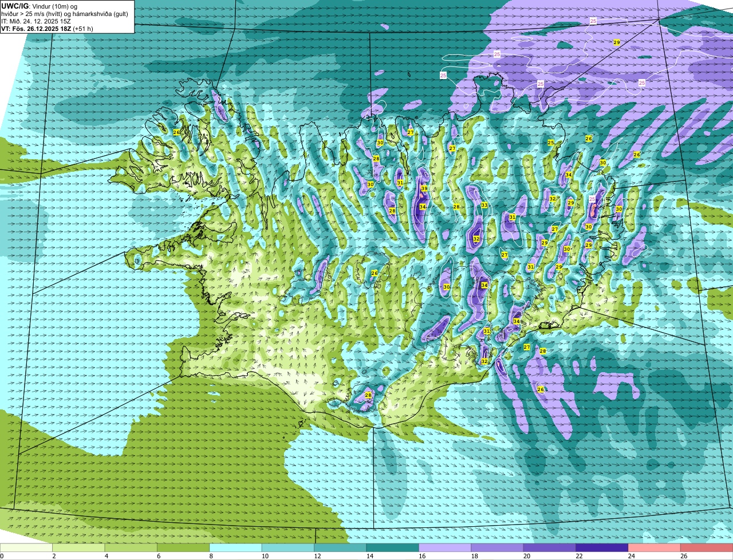This screenshot has width=733, height=560.
Task: Click the 6–8 m/s olive green legend swatch
Action: 183,547
